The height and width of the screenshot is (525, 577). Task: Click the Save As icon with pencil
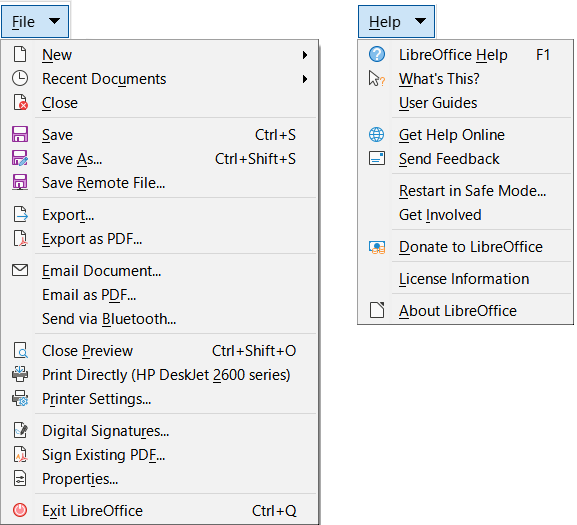[20, 158]
